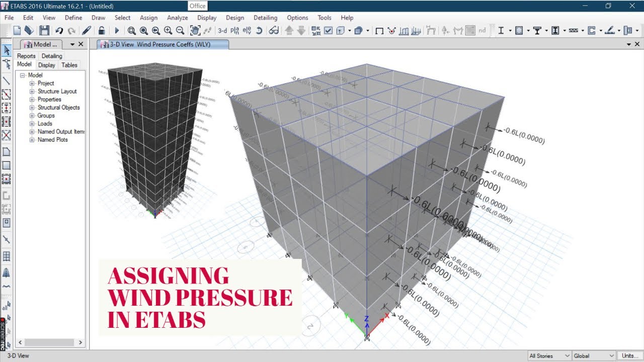Open the File menu
644x362 pixels.
tap(9, 18)
